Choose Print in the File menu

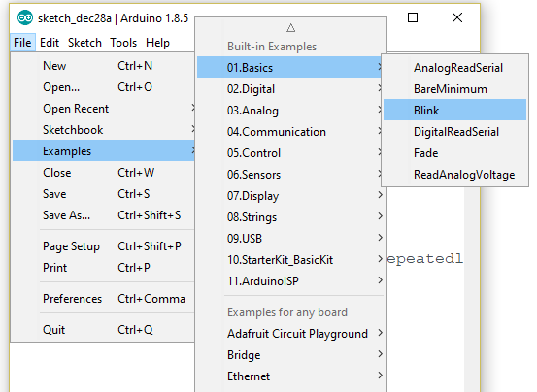click(x=104, y=268)
